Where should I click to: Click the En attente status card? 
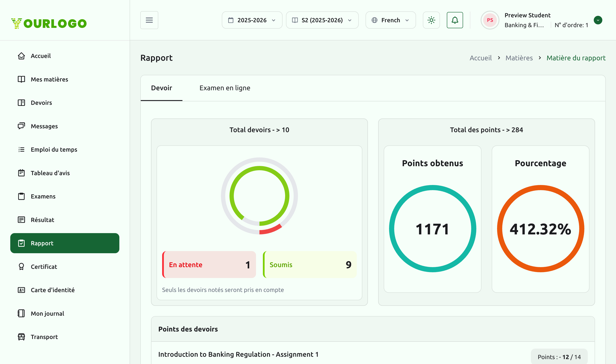point(209,264)
